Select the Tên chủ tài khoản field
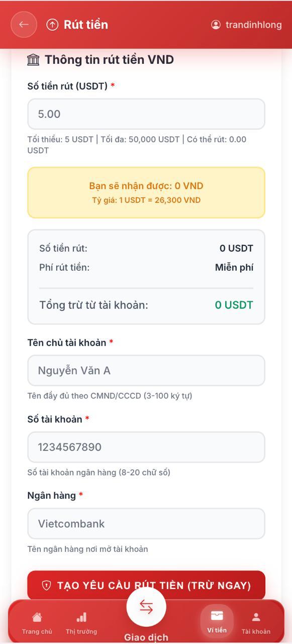This screenshot has height=644, width=292. coord(146,370)
